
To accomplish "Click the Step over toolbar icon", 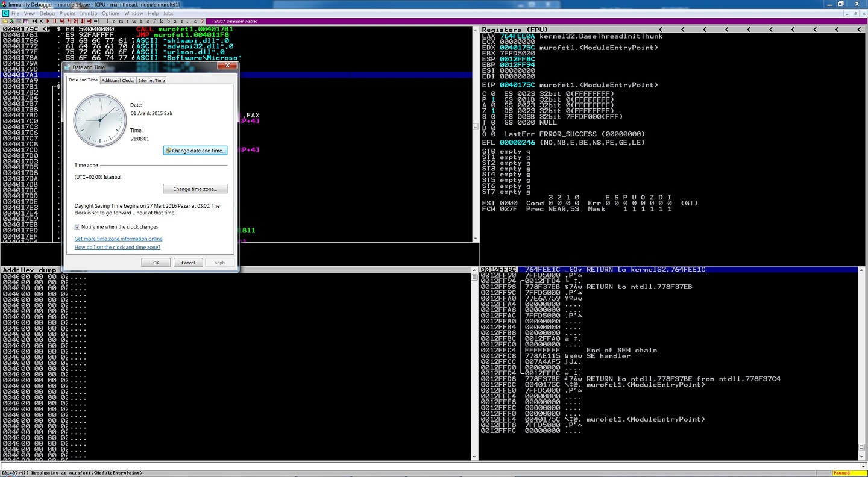I will point(69,21).
